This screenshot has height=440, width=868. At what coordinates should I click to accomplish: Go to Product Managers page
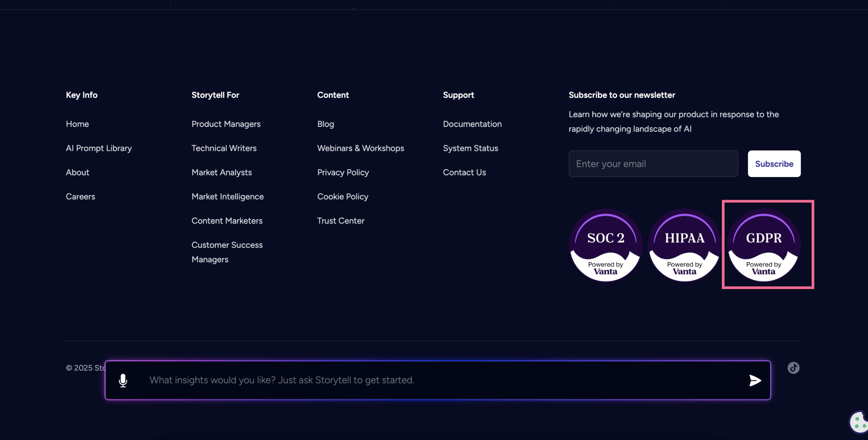click(226, 124)
